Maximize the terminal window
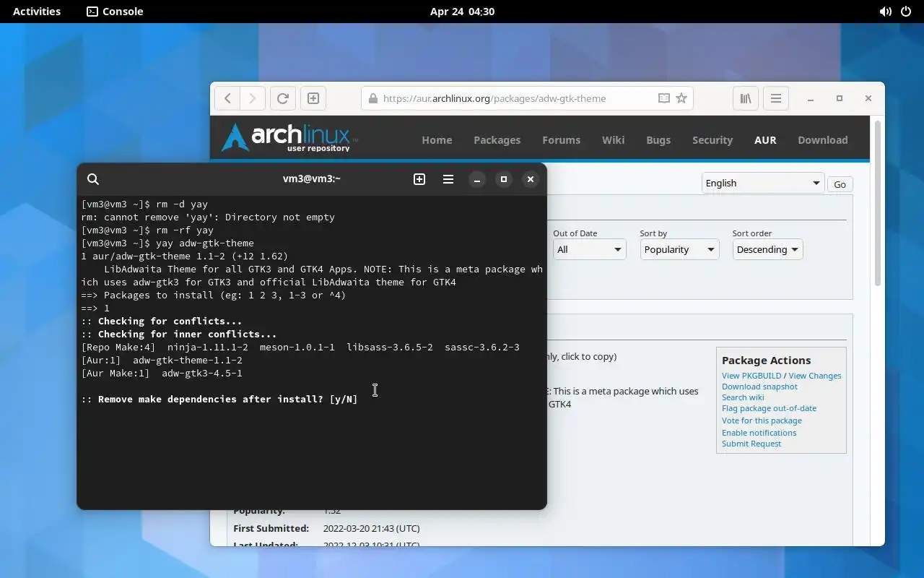 coord(504,179)
